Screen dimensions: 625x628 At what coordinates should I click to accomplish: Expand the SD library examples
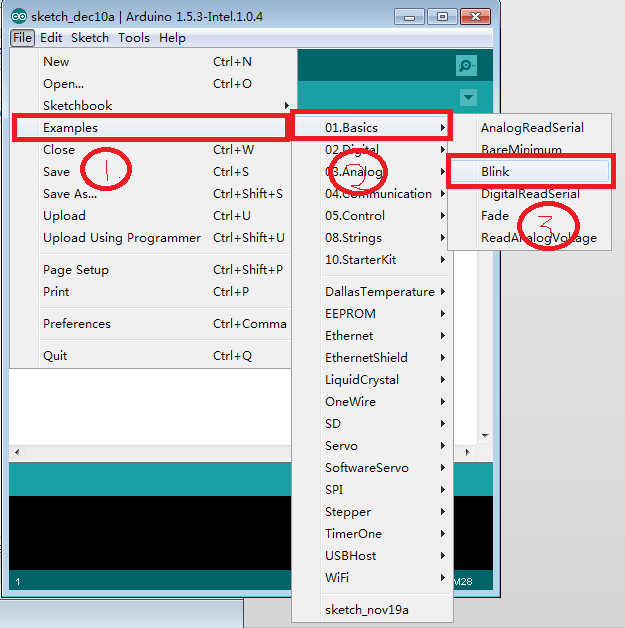pos(372,424)
